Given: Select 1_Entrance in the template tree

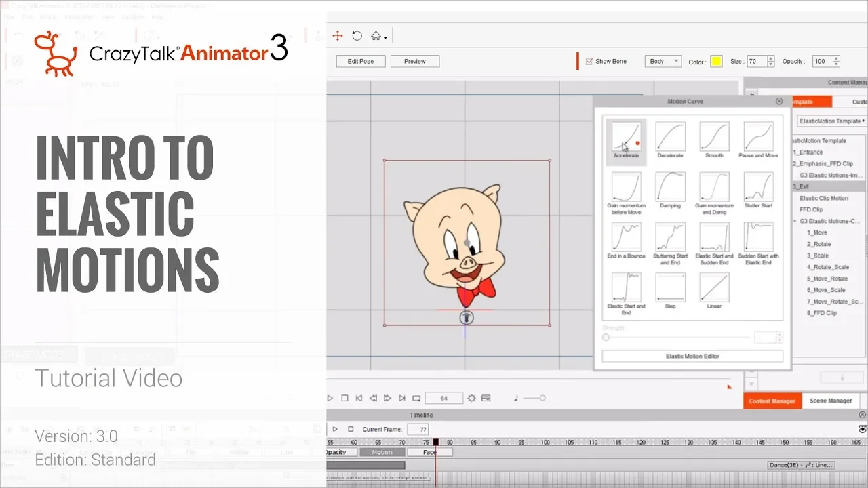Looking at the screenshot, I should 808,152.
